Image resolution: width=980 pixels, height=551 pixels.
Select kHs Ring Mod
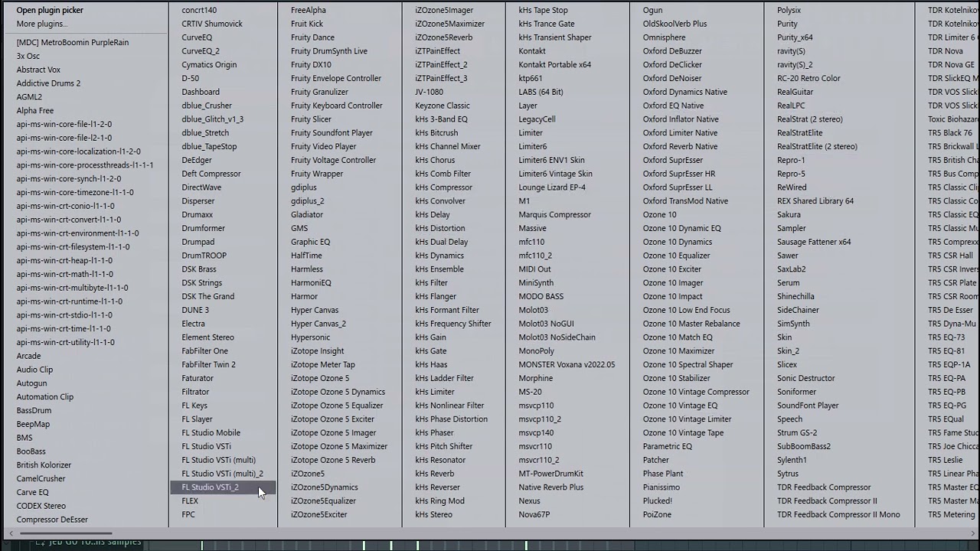pyautogui.click(x=439, y=501)
